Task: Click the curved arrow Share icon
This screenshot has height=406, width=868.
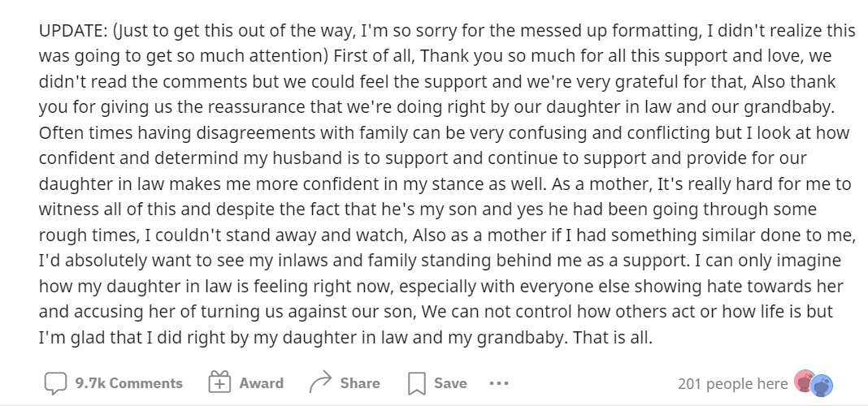Action: pos(320,382)
